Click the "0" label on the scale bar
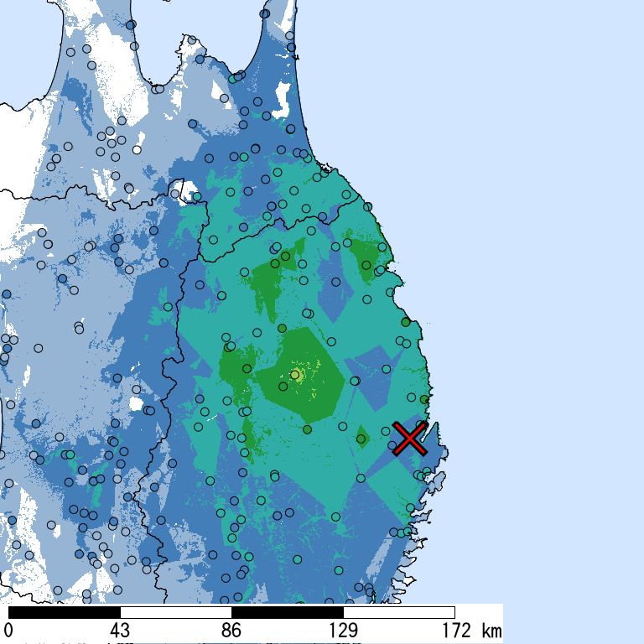 point(8,631)
